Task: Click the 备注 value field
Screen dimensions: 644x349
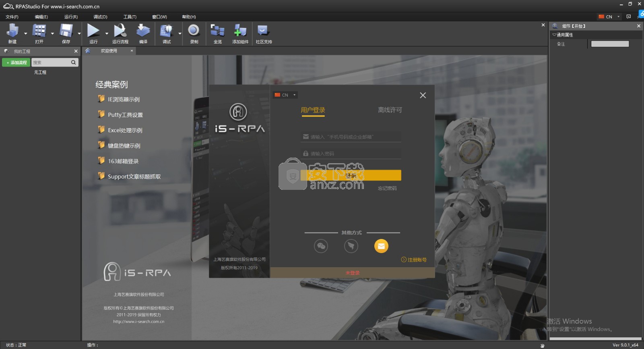Action: (x=610, y=44)
